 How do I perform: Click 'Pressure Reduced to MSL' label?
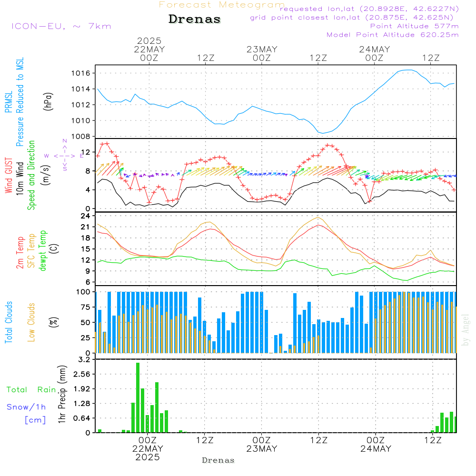click(x=20, y=102)
